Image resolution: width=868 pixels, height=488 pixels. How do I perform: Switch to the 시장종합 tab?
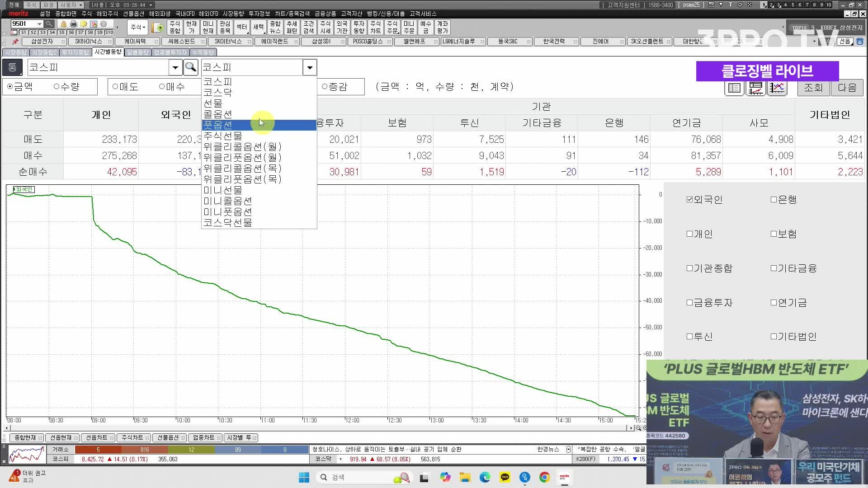(x=16, y=52)
